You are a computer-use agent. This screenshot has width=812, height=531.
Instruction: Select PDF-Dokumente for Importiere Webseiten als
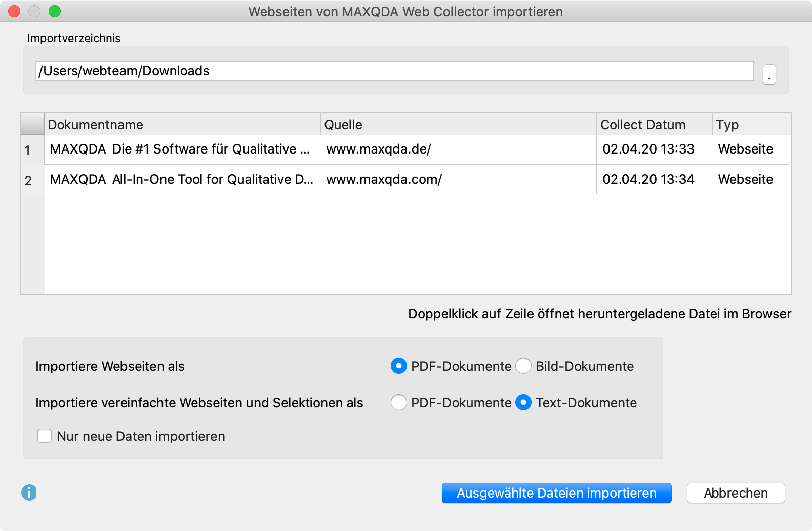tap(399, 366)
